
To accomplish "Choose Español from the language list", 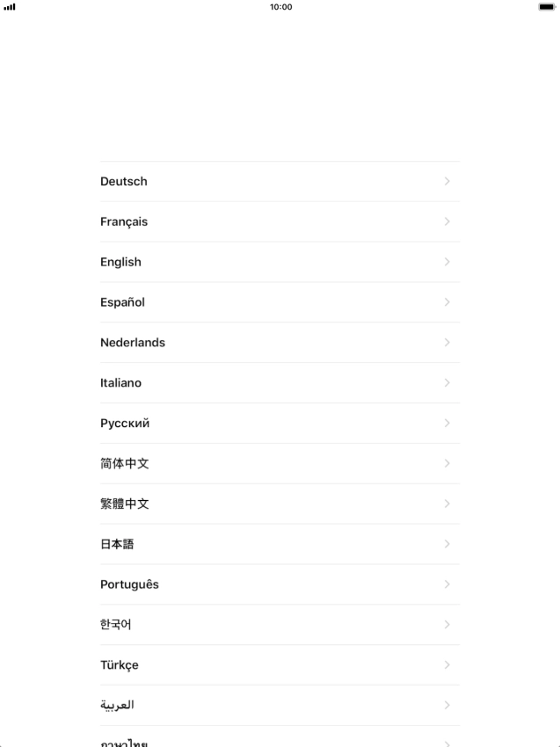I will [x=280, y=302].
